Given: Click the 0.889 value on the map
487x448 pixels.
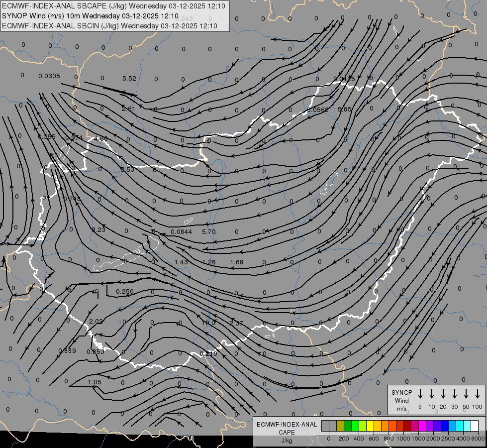Looking at the screenshot, I should pyautogui.click(x=67, y=351).
